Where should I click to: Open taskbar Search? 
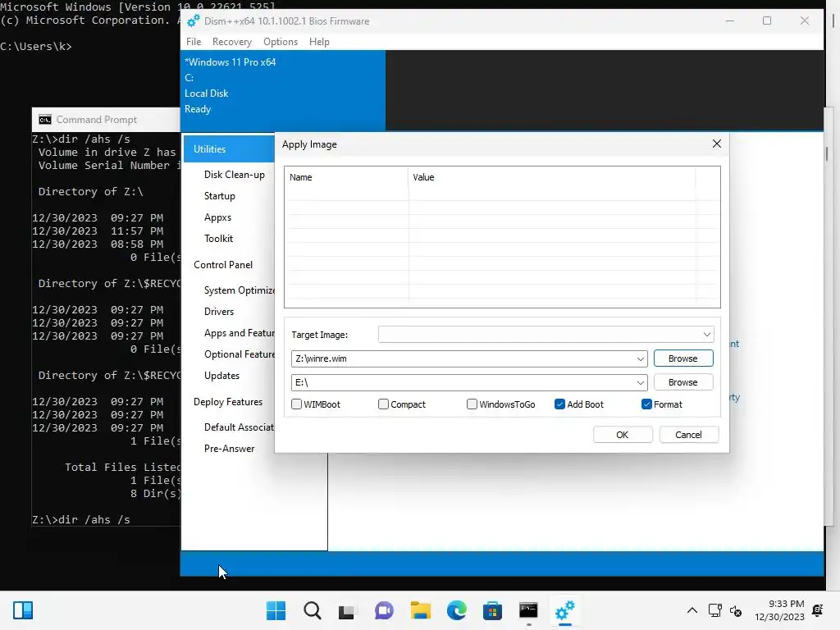pos(313,610)
